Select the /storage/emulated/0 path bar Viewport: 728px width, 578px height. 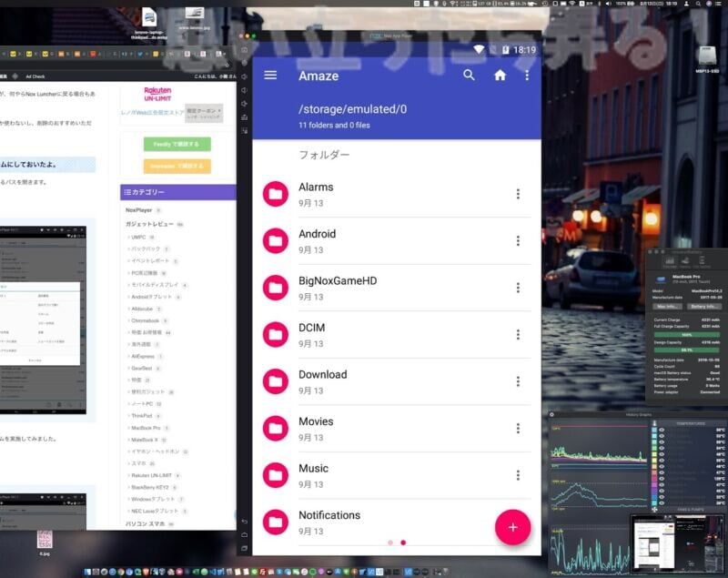tap(352, 109)
